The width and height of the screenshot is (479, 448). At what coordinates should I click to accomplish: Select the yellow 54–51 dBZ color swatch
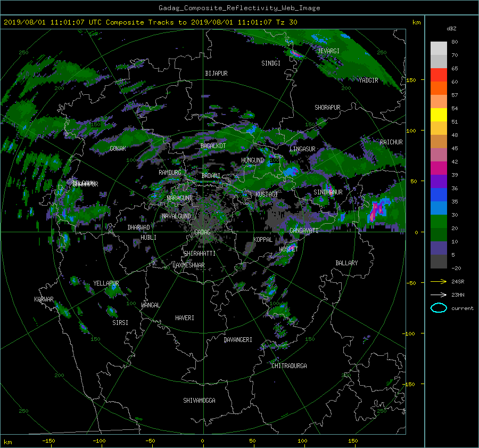click(439, 115)
